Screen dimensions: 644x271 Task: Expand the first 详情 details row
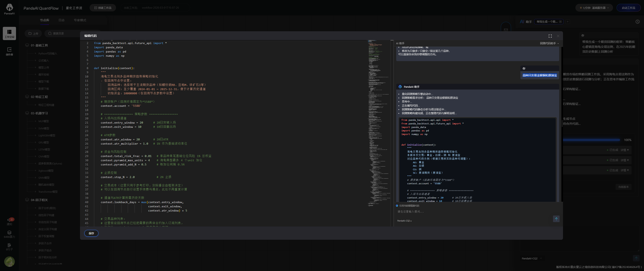pos(624,150)
